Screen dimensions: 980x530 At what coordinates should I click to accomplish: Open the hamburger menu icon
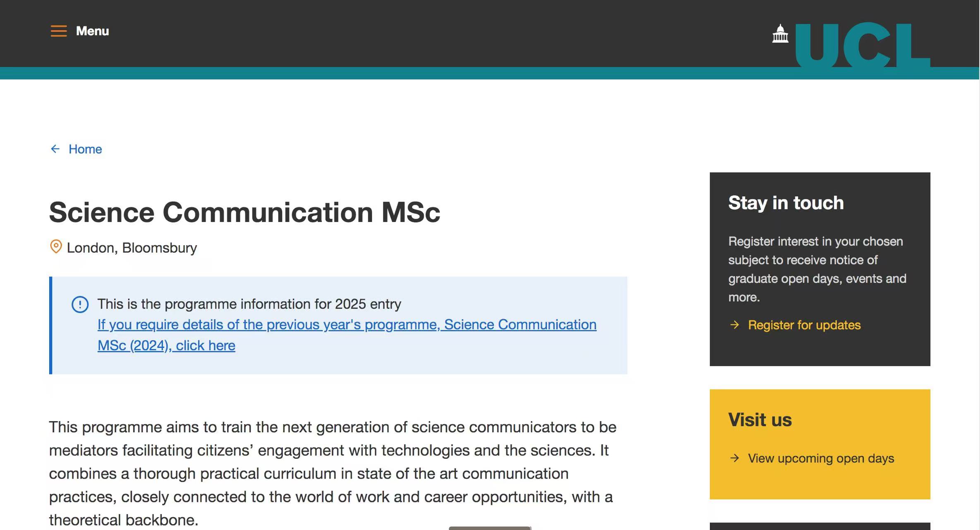[x=58, y=31]
